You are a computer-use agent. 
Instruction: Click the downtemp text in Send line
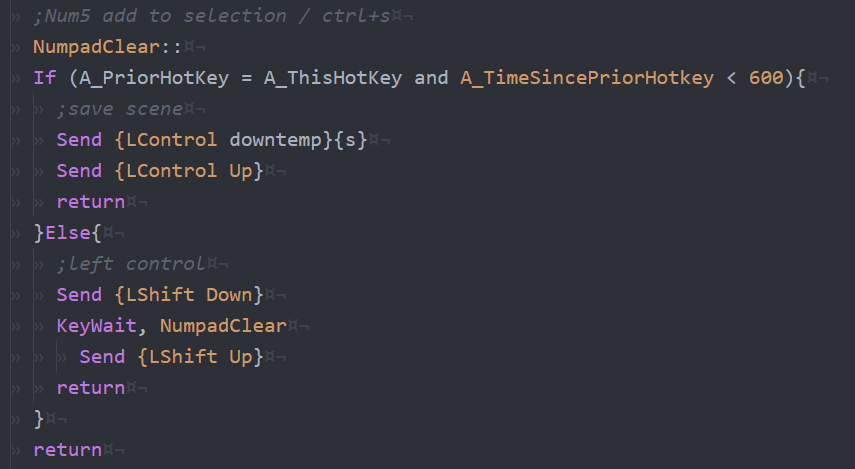coord(275,140)
